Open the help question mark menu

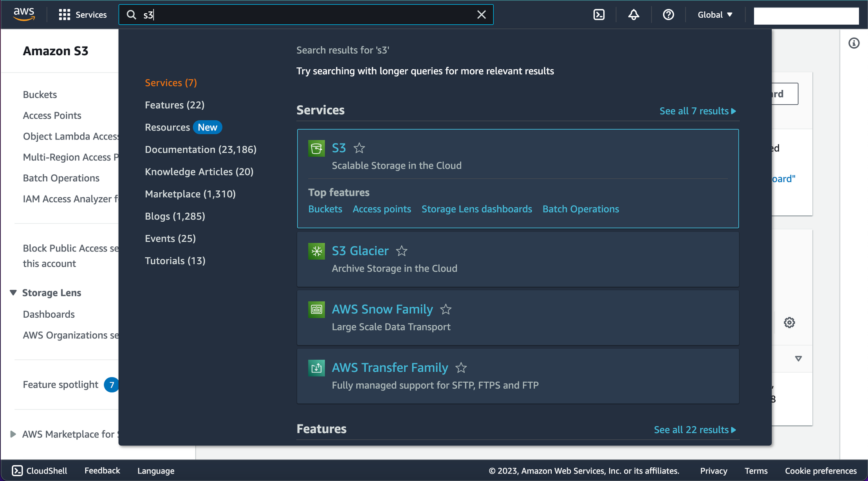[x=668, y=15]
